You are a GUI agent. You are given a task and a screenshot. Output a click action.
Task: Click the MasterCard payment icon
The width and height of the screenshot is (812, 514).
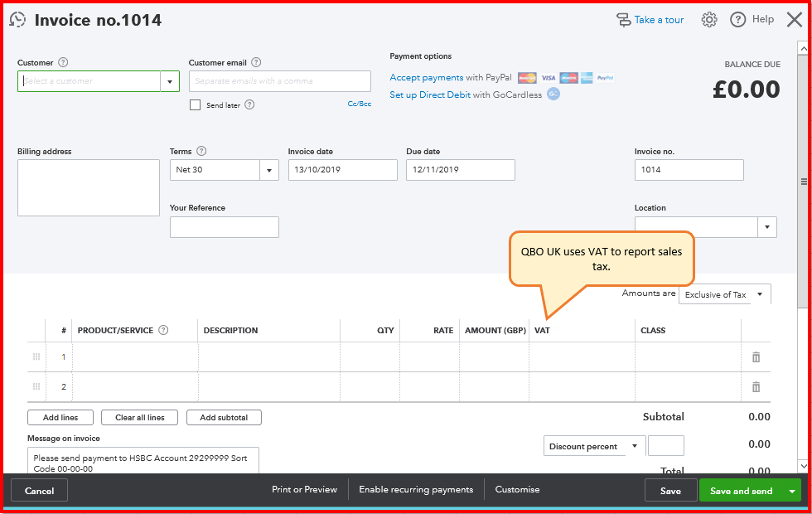(x=527, y=78)
